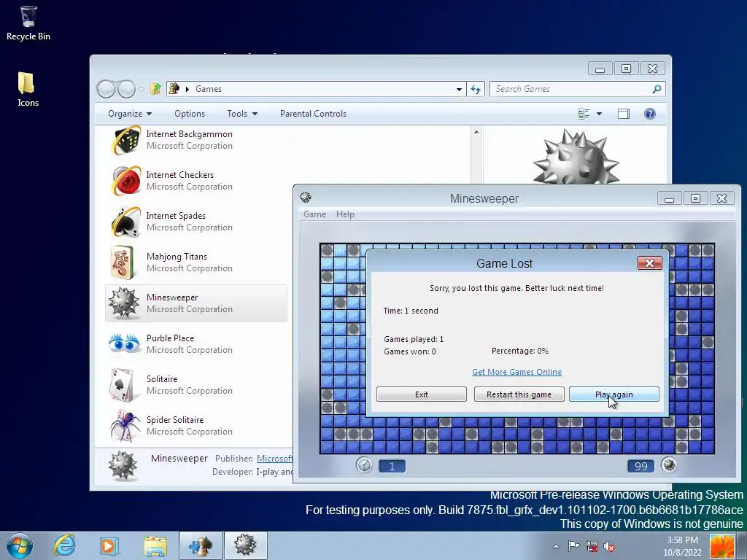This screenshot has width=747, height=560.
Task: Toggle the preview pane icon in Games toolbar
Action: point(624,114)
